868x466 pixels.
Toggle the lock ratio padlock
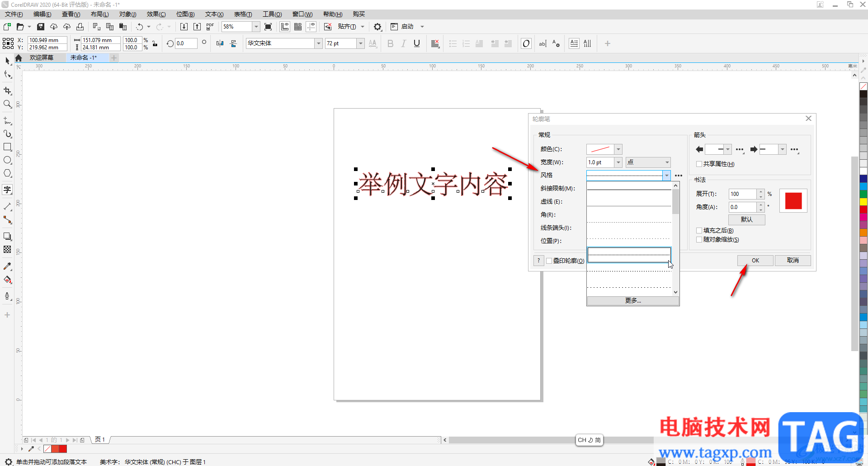[155, 43]
